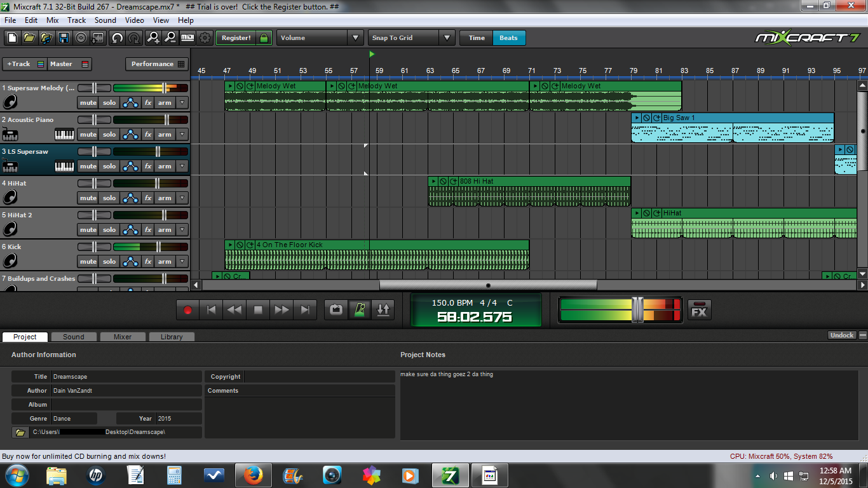
Task: Click the mute-clip icon on Big Saw 1 clip
Action: 646,118
